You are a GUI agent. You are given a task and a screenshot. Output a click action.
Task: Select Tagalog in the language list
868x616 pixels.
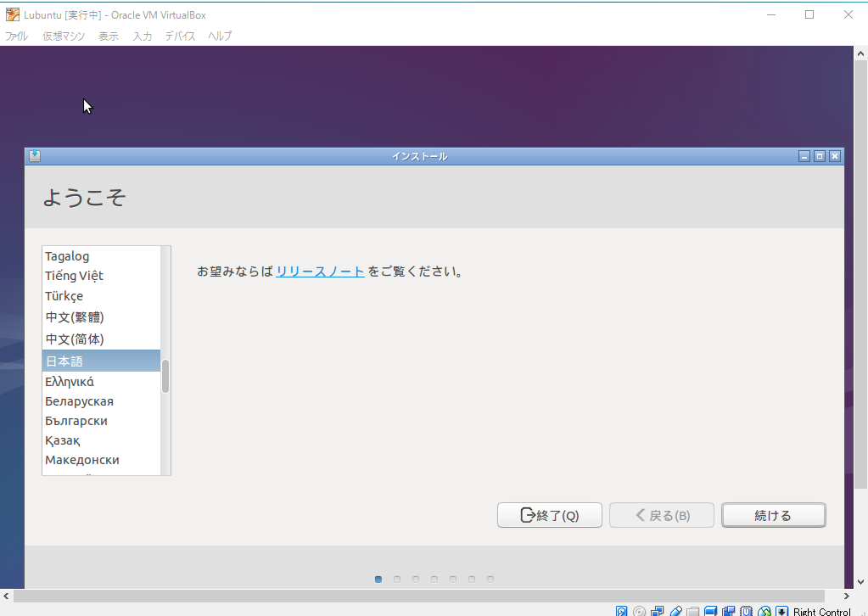click(x=101, y=256)
